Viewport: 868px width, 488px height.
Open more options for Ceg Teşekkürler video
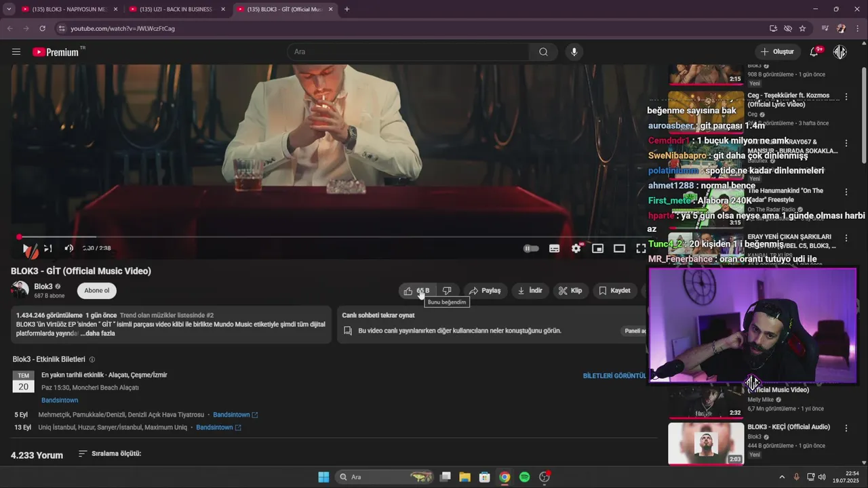[846, 97]
